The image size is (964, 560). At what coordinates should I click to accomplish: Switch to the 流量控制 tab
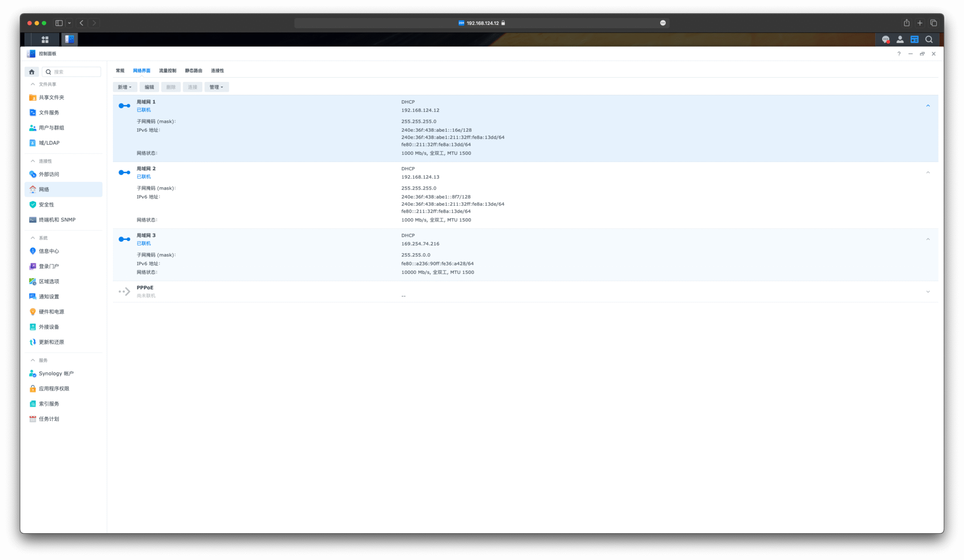pyautogui.click(x=168, y=71)
